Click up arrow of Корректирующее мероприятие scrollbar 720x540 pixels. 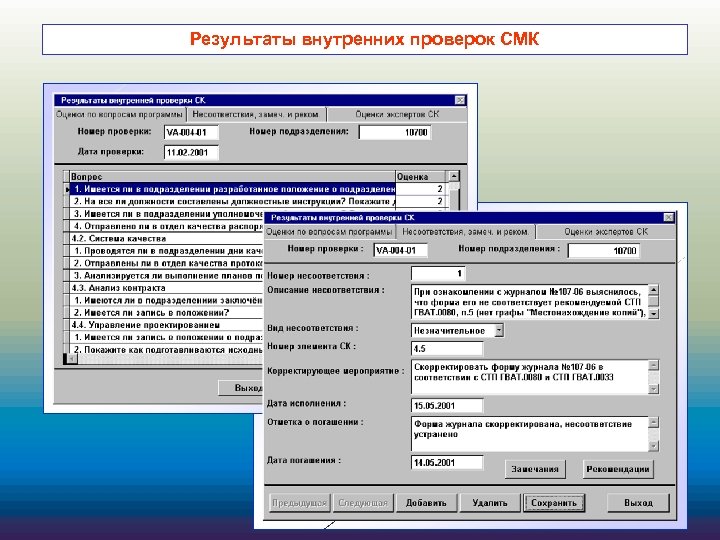pyautogui.click(x=653, y=366)
